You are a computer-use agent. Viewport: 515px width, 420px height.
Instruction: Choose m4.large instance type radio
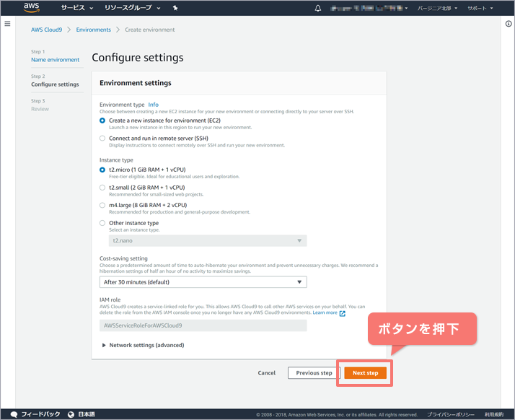[102, 206]
